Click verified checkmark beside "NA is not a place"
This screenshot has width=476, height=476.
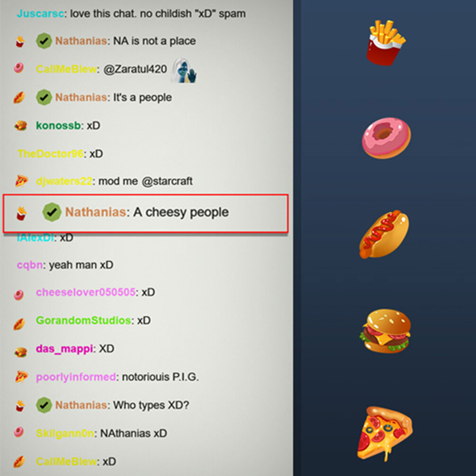pos(44,41)
